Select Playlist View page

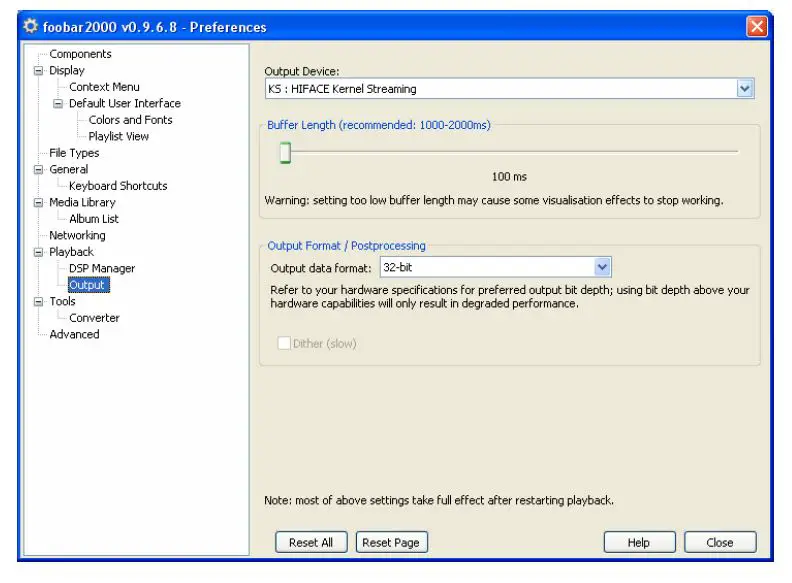118,136
